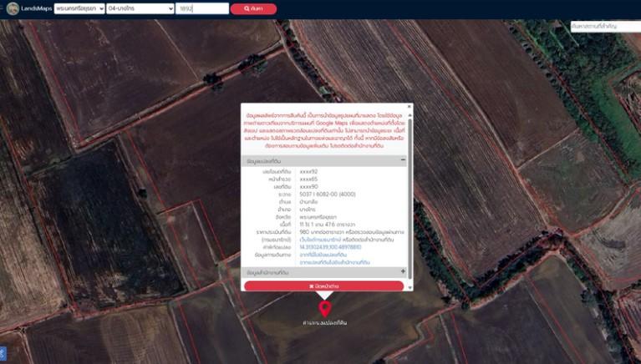Open directions to the land parcel link
This screenshot has height=364, width=641.
(x=323, y=255)
